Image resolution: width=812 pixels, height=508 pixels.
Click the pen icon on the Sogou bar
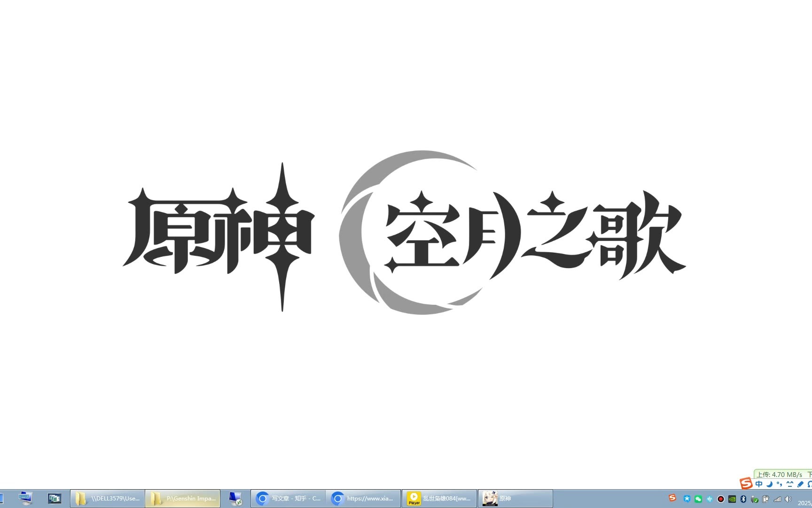[800, 484]
